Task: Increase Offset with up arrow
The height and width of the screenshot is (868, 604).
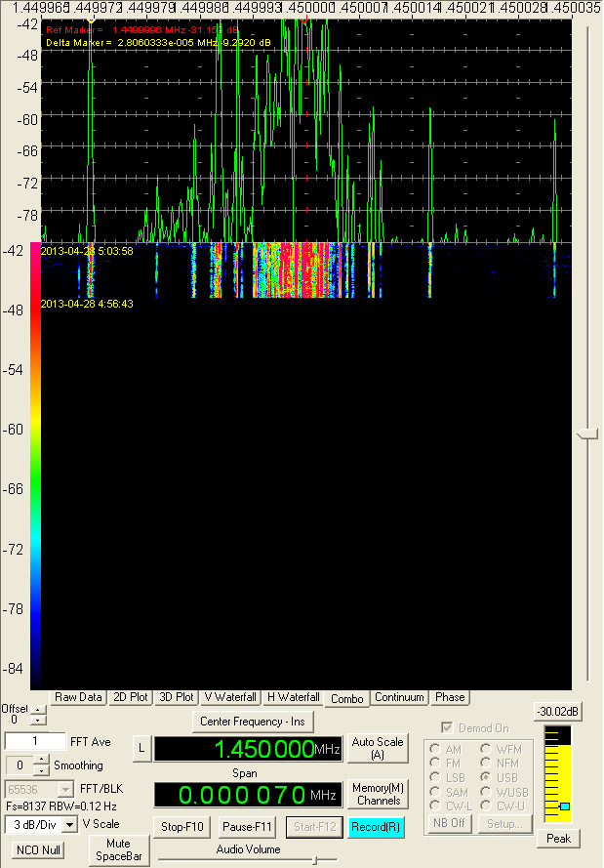Action: tap(38, 710)
